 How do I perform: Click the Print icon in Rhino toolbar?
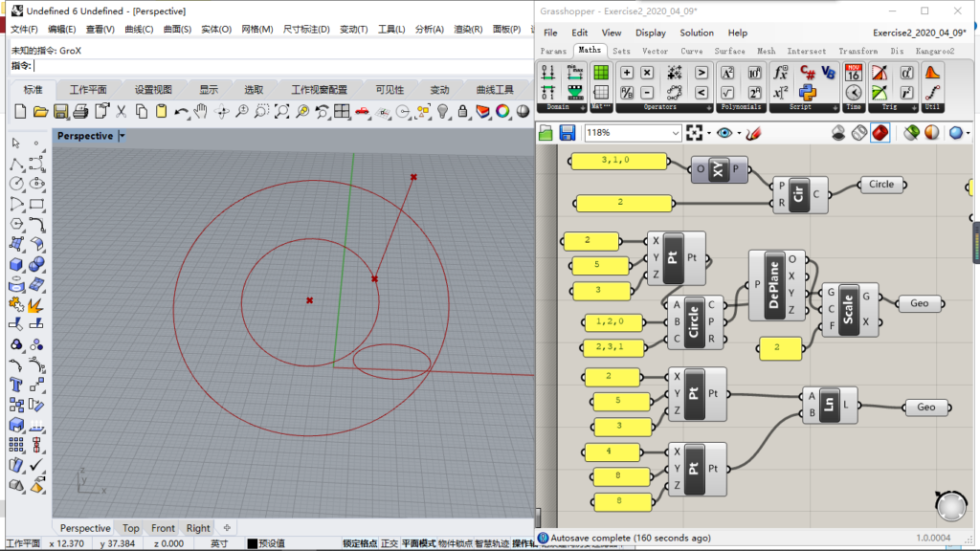pyautogui.click(x=80, y=112)
